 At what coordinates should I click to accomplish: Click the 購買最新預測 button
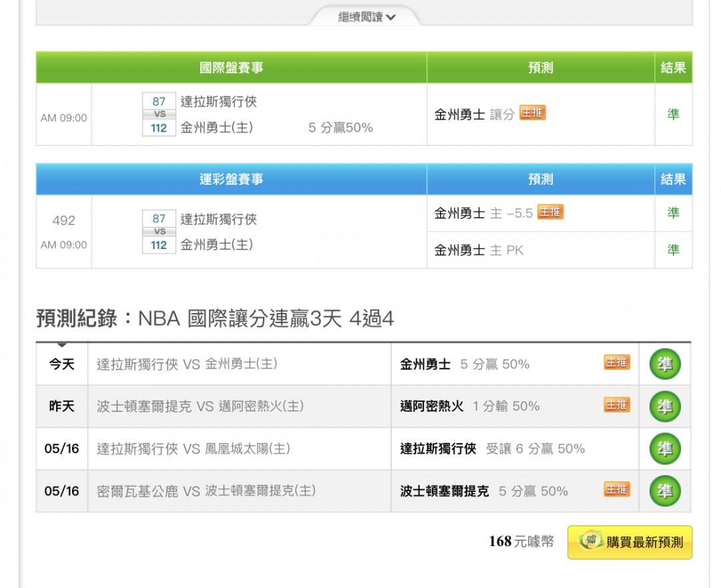tap(630, 543)
